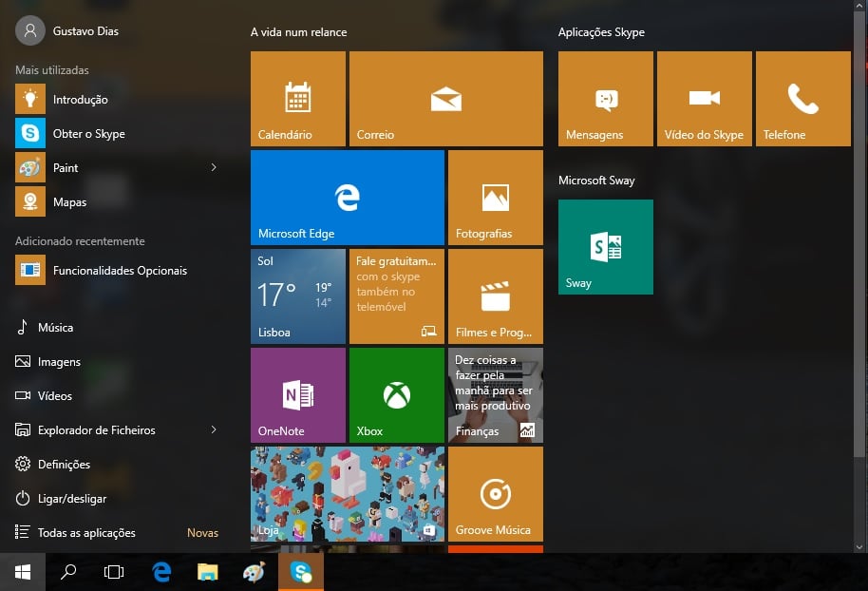The width and height of the screenshot is (868, 591).
Task: Open the Lisboa weather tile
Action: click(298, 296)
